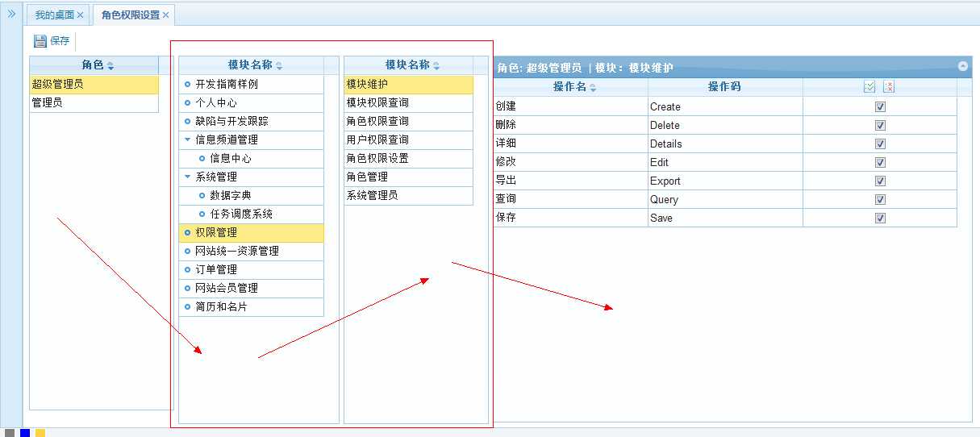Open the 开发指南样例 module node
Viewport: 980px width, 437px height.
point(251,84)
